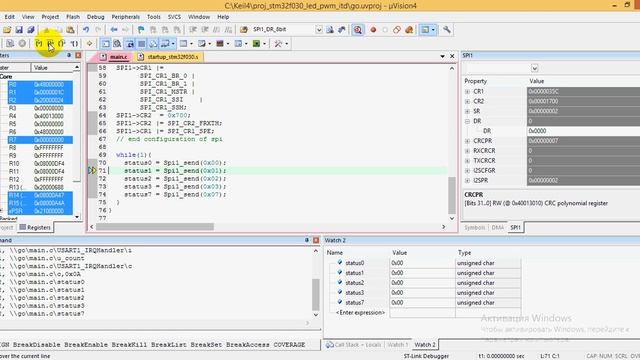The height and width of the screenshot is (360, 640).
Task: Expand the RXCRCR register property
Action: (467, 151)
